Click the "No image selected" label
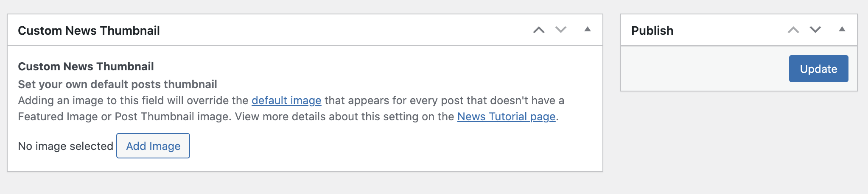This screenshot has width=868, height=194. click(65, 146)
